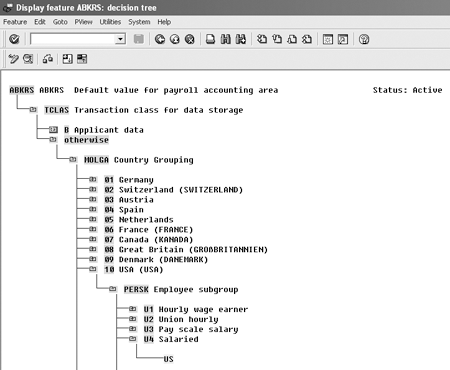The width and height of the screenshot is (450, 370).
Task: Select 08 Great Britain tree entry
Action: click(x=186, y=249)
